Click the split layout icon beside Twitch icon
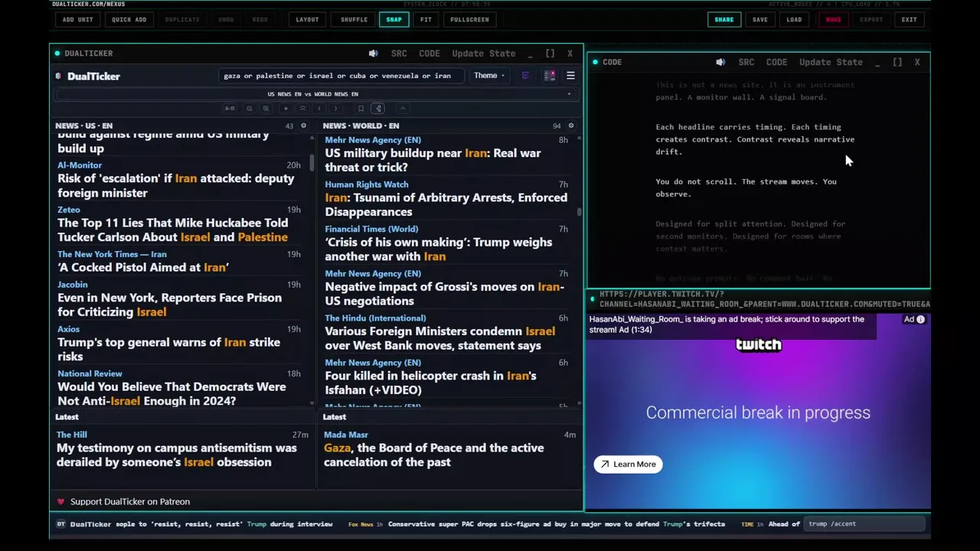 click(x=550, y=76)
